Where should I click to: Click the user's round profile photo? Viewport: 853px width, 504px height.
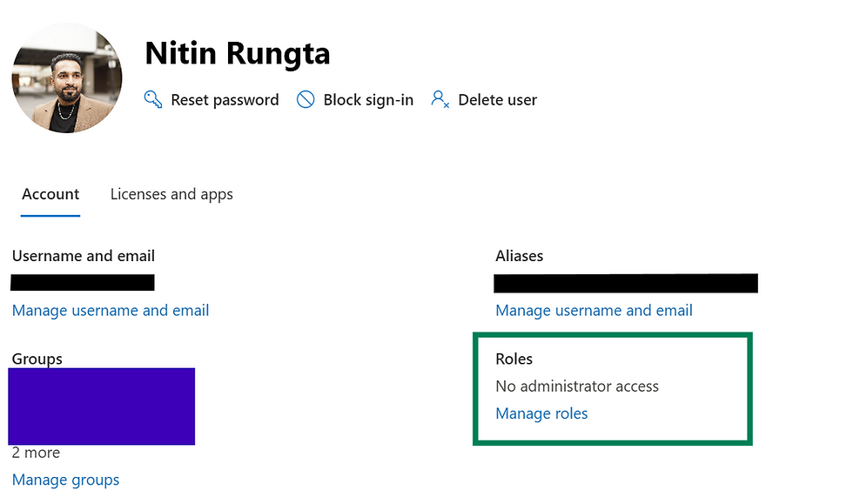click(x=67, y=78)
